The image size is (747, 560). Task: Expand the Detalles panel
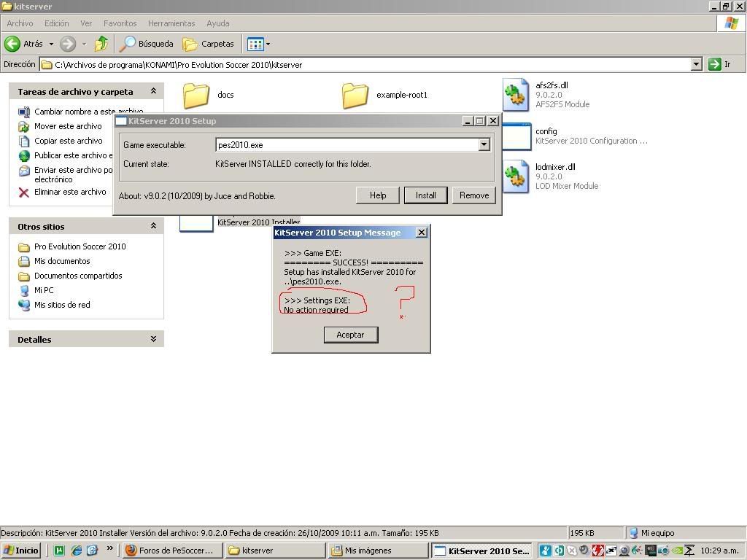[x=153, y=338]
